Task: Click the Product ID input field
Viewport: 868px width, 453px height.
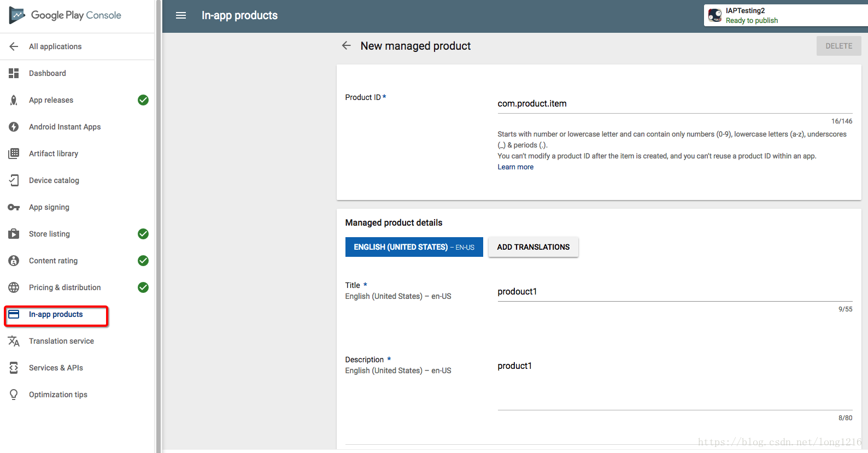Action: coord(675,104)
